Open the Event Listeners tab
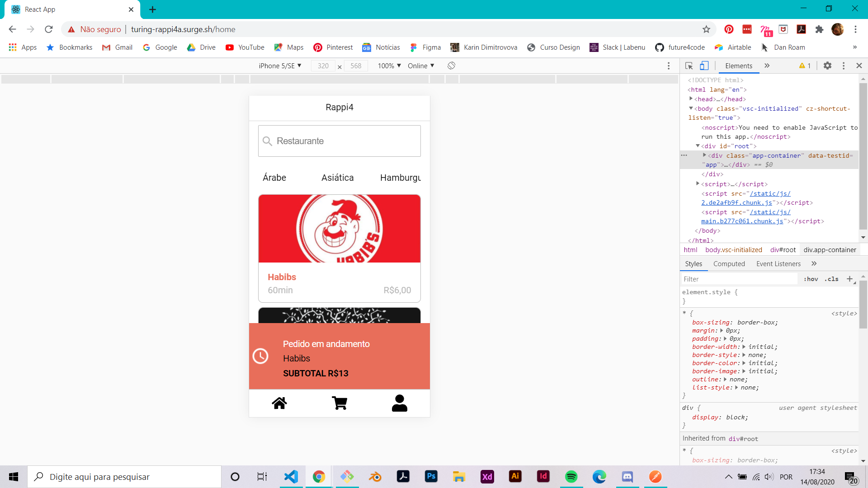The image size is (868, 488). pos(778,264)
